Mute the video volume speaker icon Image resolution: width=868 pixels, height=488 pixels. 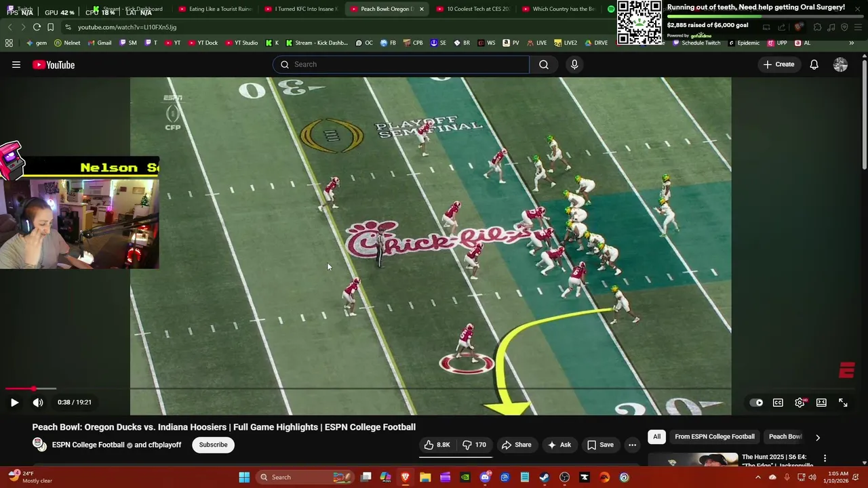tap(38, 403)
